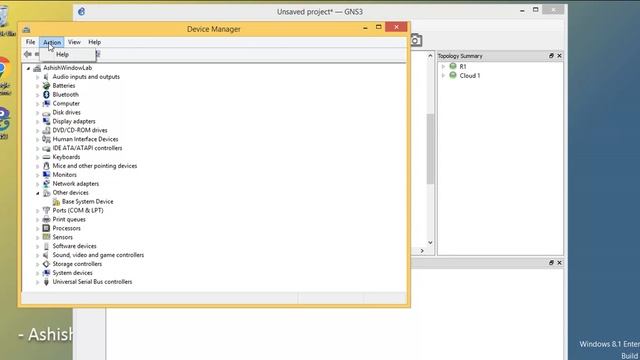
Task: Choose Help from the Action dropdown
Action: tap(62, 54)
